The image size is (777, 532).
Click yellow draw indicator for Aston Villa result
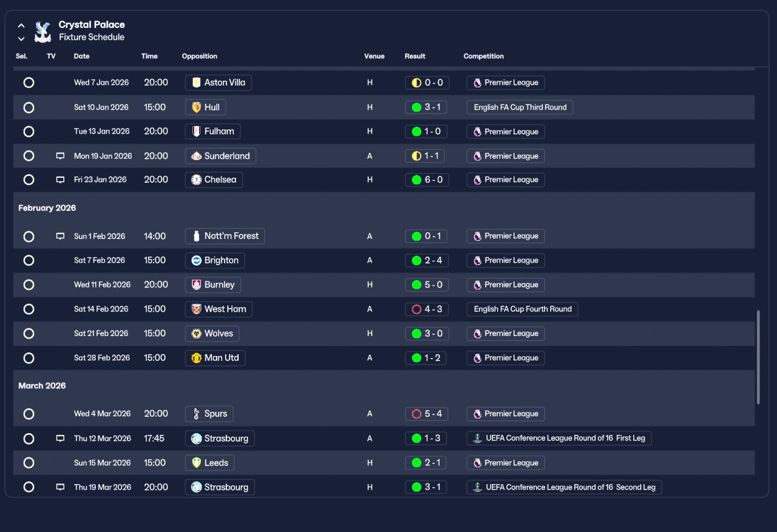point(416,82)
